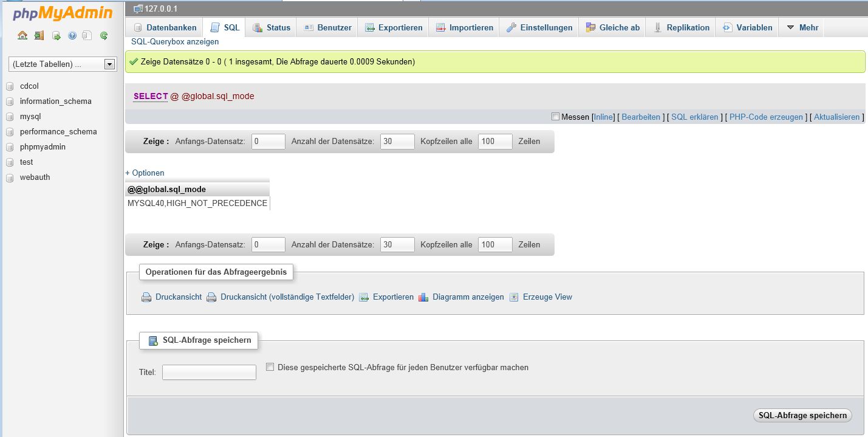Click the Bearbeiten link for the query
The height and width of the screenshot is (437, 868).
[641, 117]
